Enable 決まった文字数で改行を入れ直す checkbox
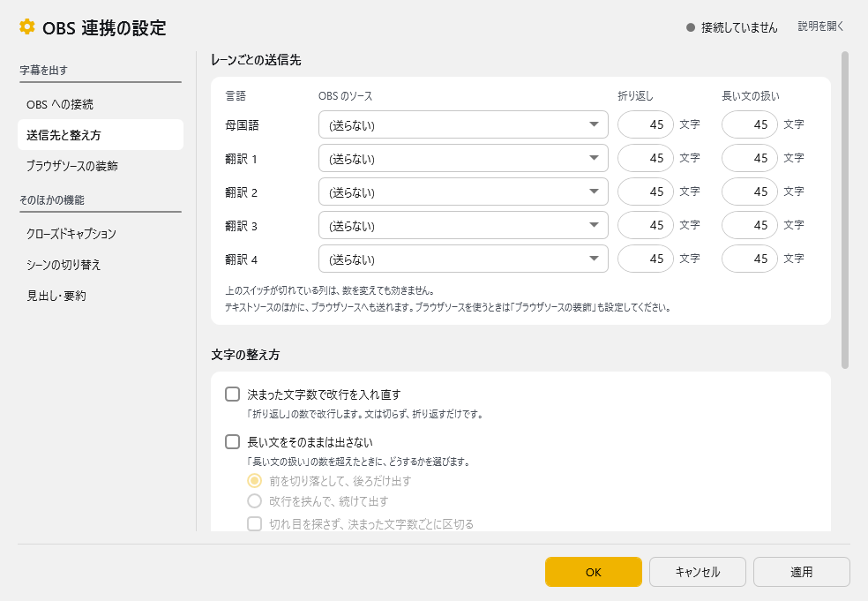868x601 pixels. [233, 394]
